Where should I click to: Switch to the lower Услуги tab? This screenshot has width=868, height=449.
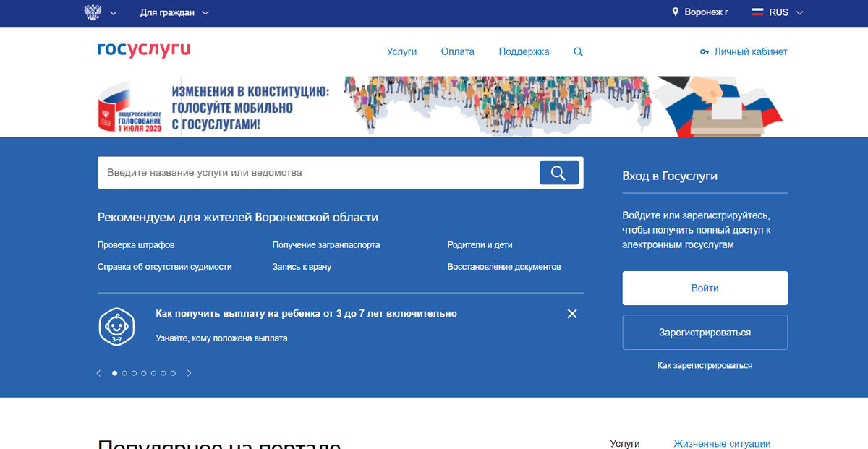tap(625, 443)
